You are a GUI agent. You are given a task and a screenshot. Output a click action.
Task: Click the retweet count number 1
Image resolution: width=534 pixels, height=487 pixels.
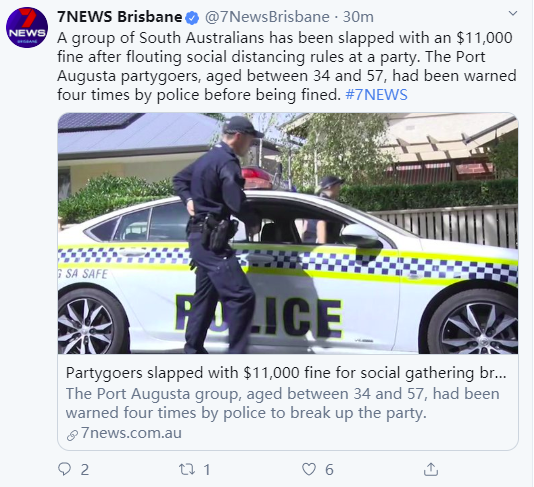pyautogui.click(x=207, y=470)
